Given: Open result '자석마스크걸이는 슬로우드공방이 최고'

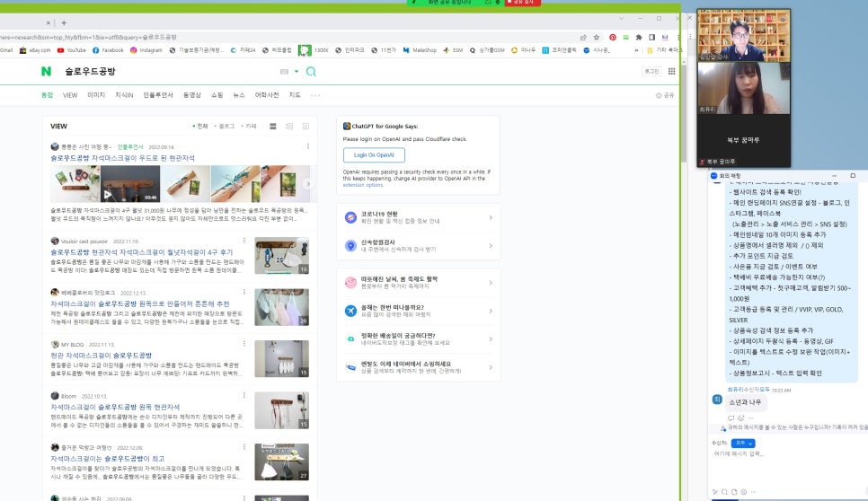Looking at the screenshot, I should 108,459.
